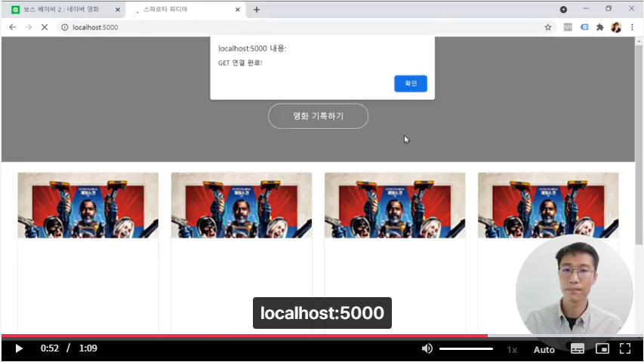Close the 보스 베이비 2 tab
644x362 pixels.
pos(118,10)
